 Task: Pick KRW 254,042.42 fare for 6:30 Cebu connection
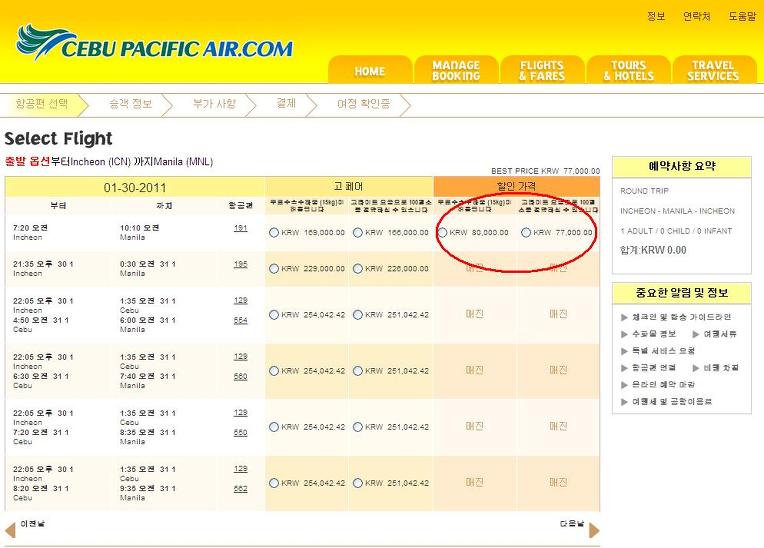click(274, 371)
